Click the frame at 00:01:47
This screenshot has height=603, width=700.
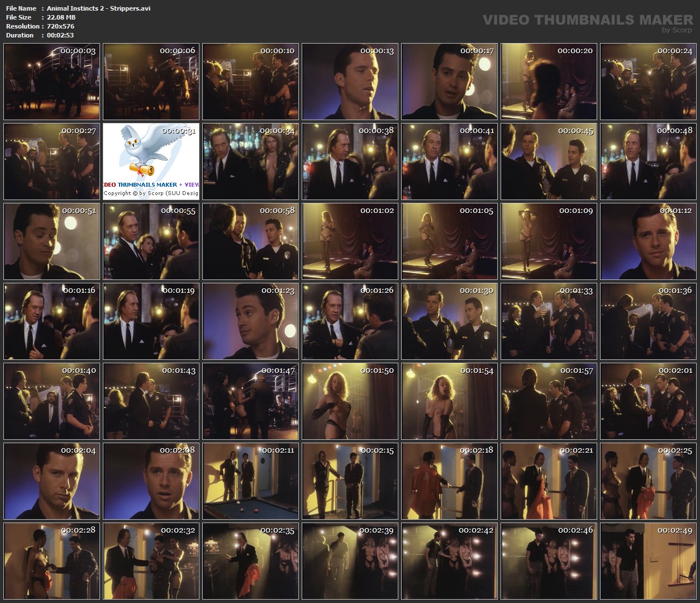pyautogui.click(x=251, y=401)
